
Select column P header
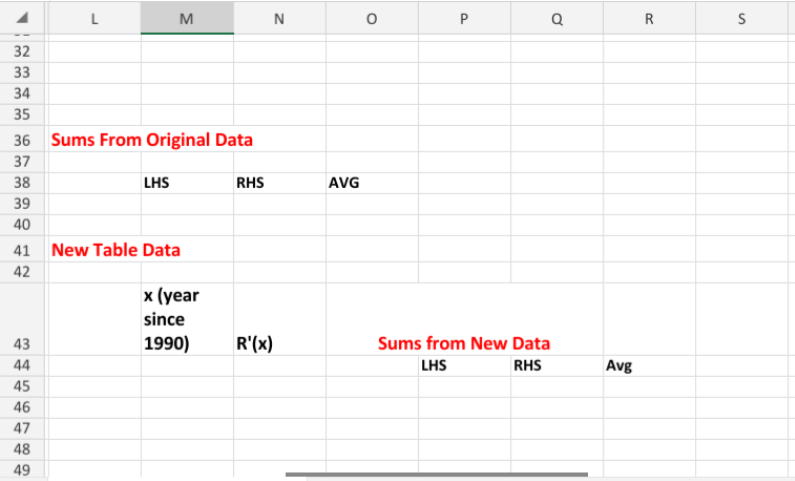pyautogui.click(x=464, y=19)
